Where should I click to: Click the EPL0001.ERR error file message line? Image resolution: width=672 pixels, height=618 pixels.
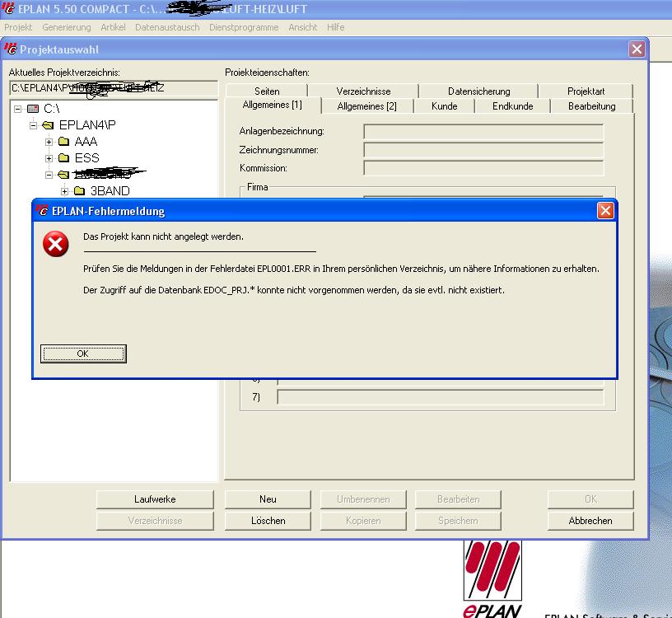click(x=341, y=269)
